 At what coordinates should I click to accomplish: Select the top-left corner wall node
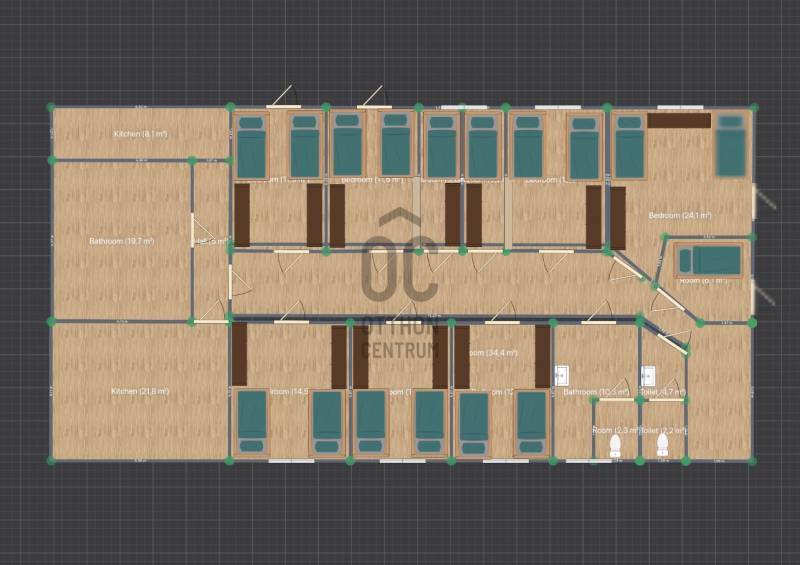[51, 107]
